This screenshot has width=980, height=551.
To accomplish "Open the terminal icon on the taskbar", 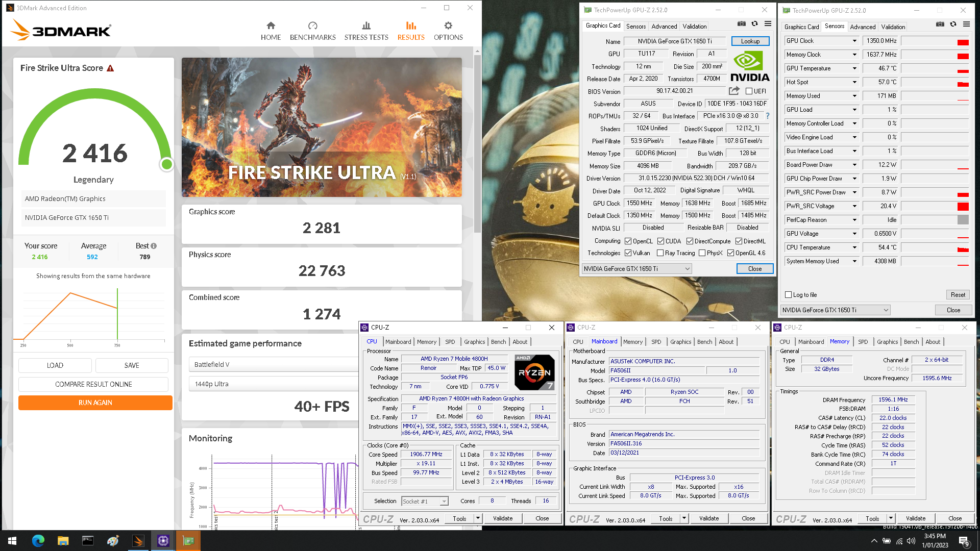I will [88, 541].
